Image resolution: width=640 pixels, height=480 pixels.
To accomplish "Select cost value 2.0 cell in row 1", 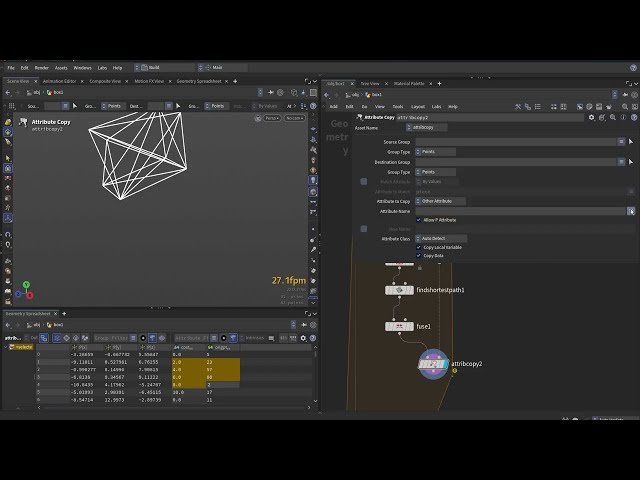I will (x=189, y=362).
